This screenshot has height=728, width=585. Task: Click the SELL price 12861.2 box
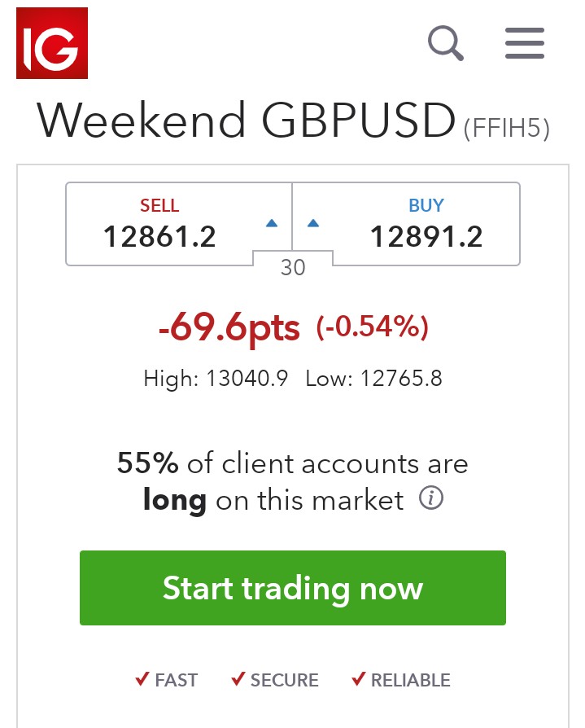179,224
